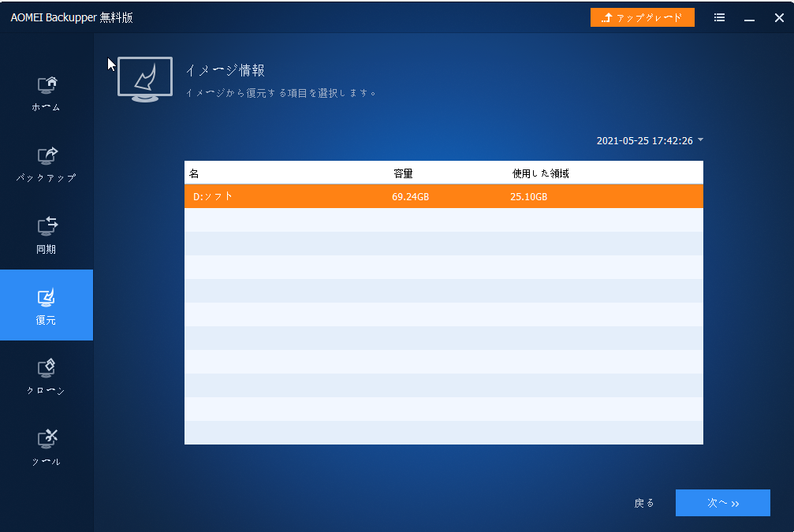Image resolution: width=794 pixels, height=532 pixels.
Task: Click the 容量 column header
Action: click(403, 173)
